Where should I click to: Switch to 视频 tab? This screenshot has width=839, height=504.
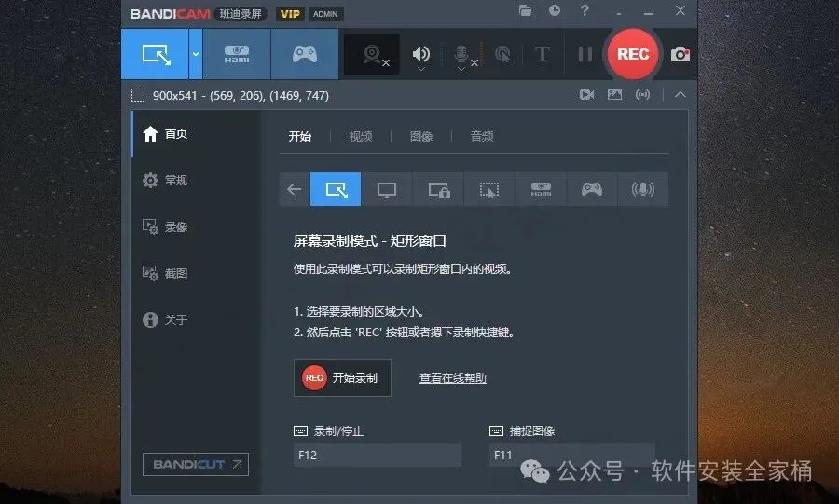click(x=361, y=136)
